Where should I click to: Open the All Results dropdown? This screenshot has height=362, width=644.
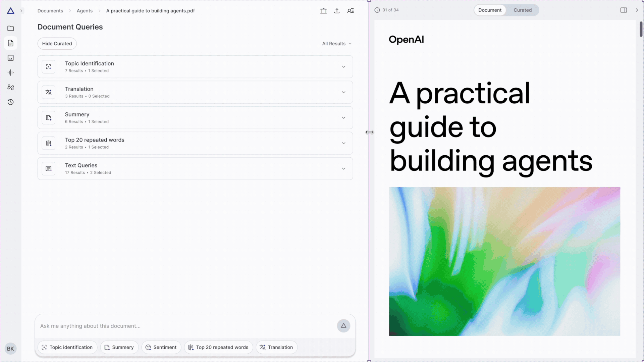[x=337, y=44]
